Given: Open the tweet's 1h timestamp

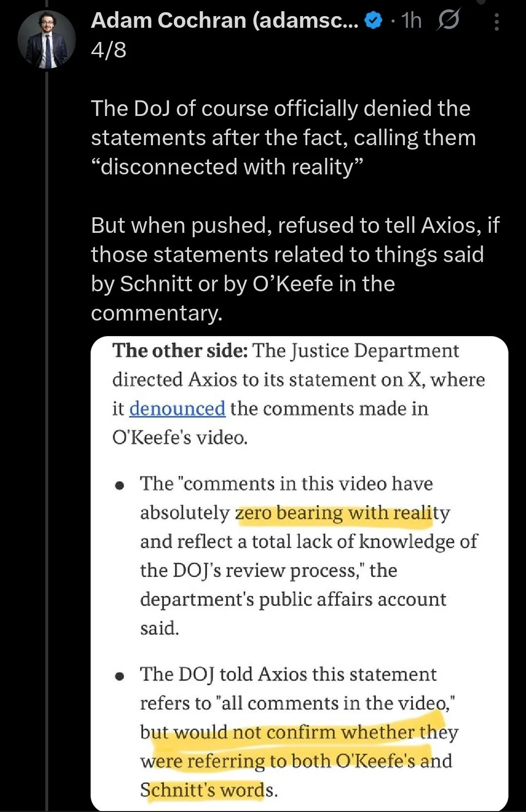Looking at the screenshot, I should click(x=411, y=21).
